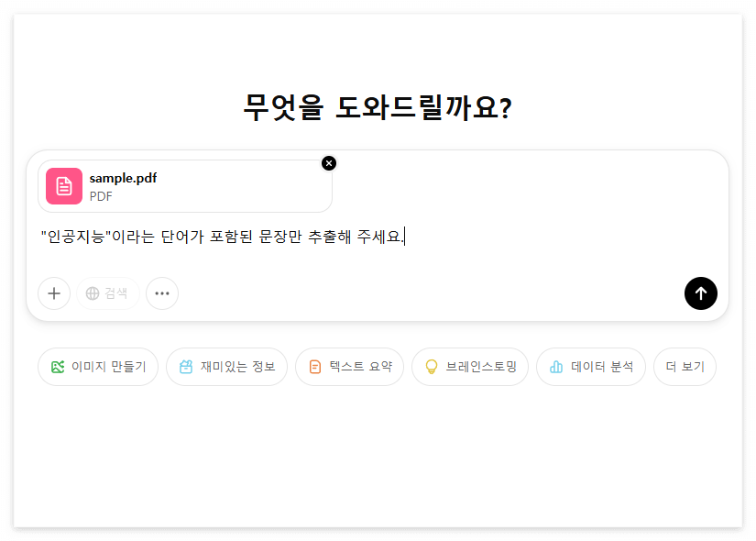
Task: Click the document icon in 텍스트 요약
Action: point(313,366)
